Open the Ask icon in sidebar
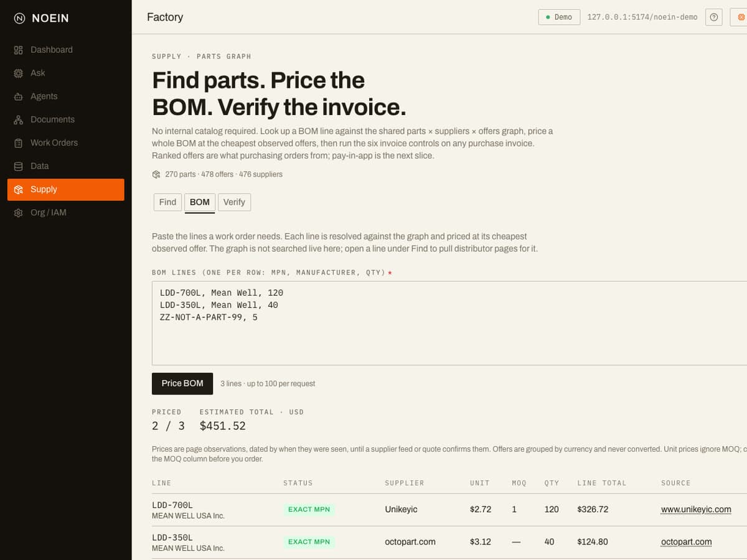This screenshot has width=747, height=560. 18,73
